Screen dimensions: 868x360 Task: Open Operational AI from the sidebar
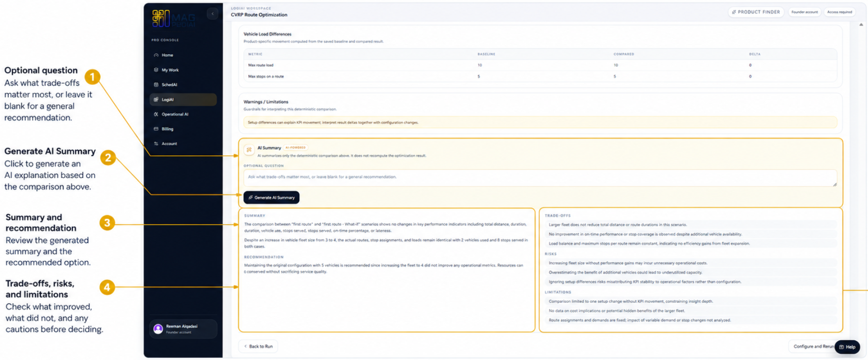click(x=183, y=114)
